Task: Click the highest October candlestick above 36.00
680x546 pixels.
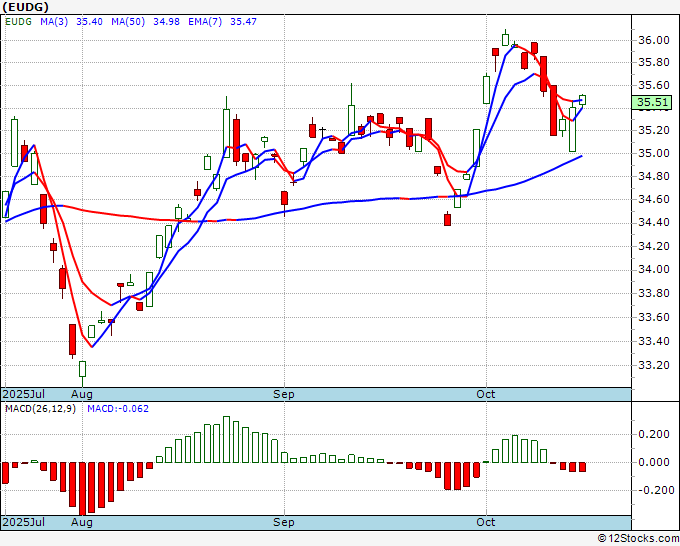Action: (505, 38)
